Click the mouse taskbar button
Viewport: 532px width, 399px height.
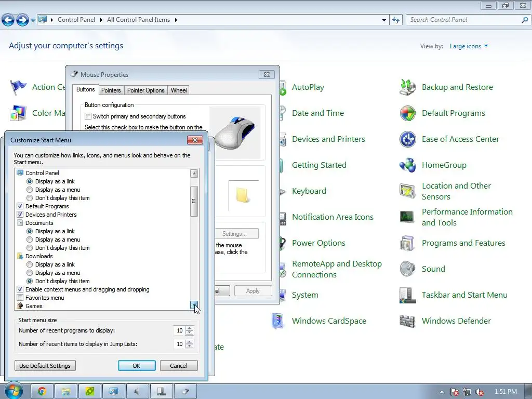[185, 392]
